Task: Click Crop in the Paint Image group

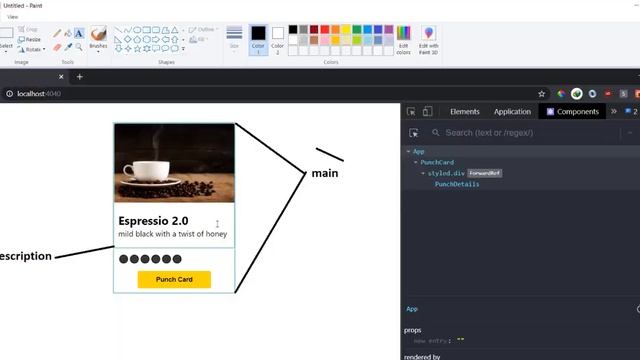Action: tap(28, 29)
